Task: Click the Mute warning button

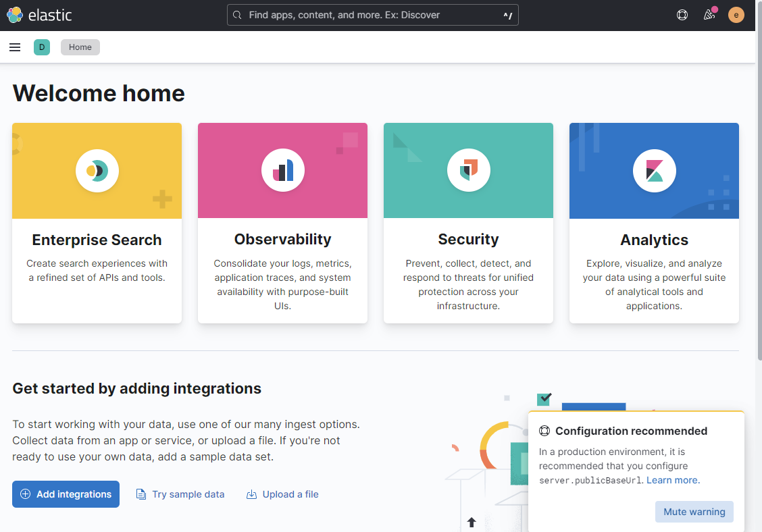Action: 694,512
